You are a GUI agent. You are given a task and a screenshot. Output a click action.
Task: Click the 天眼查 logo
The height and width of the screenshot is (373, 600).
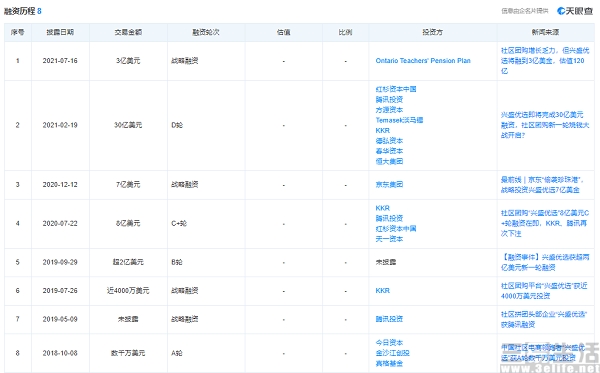pyautogui.click(x=575, y=11)
